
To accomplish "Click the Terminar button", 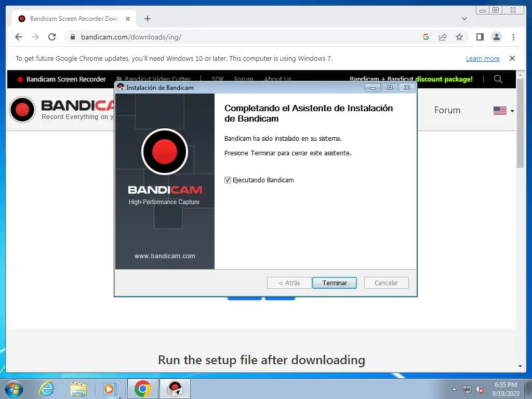I will 334,283.
